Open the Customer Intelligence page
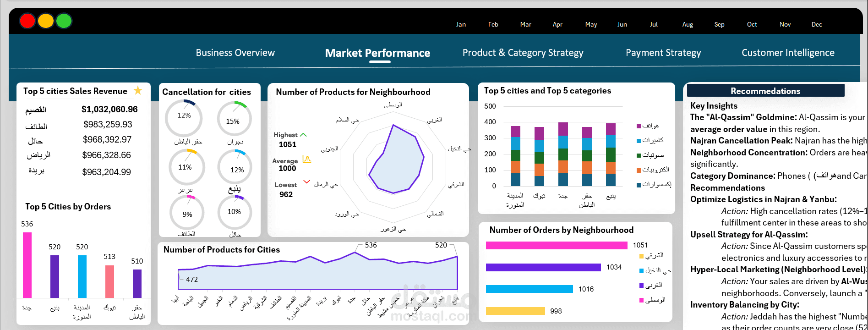The image size is (868, 330). (x=788, y=53)
